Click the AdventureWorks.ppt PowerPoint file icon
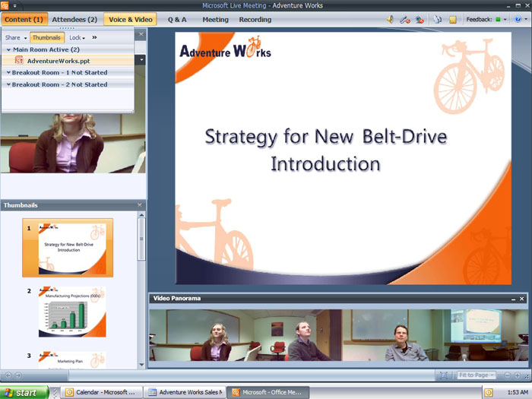Image resolution: width=532 pixels, height=399 pixels. (19, 61)
